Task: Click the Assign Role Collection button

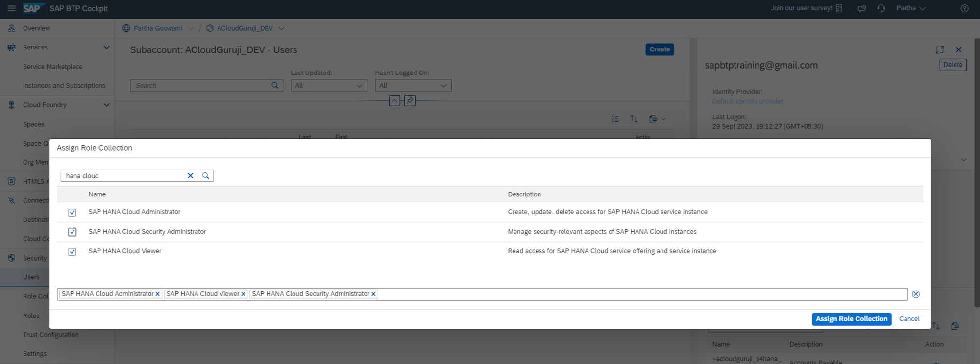Action: click(x=851, y=319)
